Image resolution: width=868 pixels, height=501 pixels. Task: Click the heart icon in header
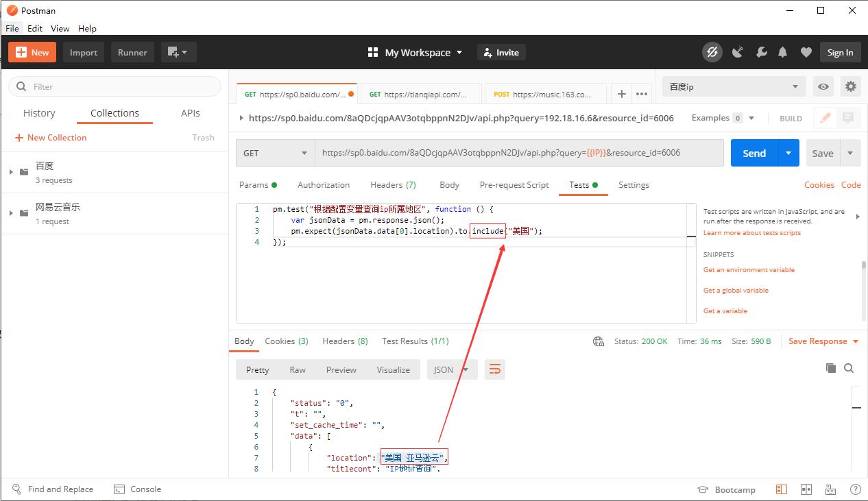click(806, 52)
